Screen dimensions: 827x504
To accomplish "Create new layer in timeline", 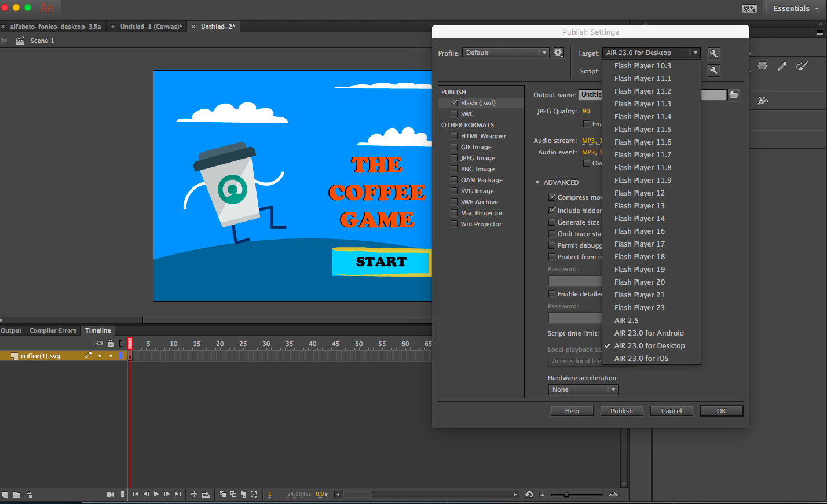I will [5, 495].
